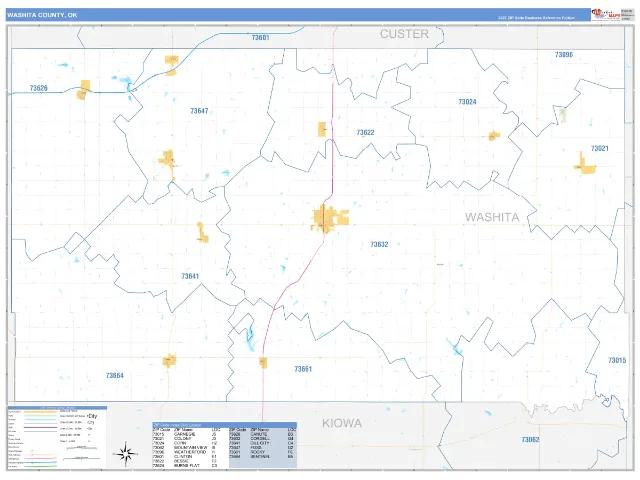Select ZIP code label 73601
640x480 pixels.
(260, 38)
